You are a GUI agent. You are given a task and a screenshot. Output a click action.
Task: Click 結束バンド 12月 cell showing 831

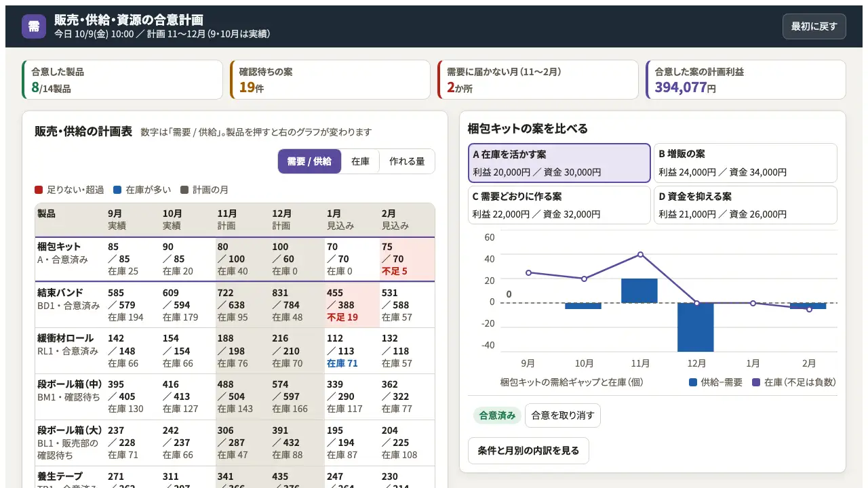(297, 305)
